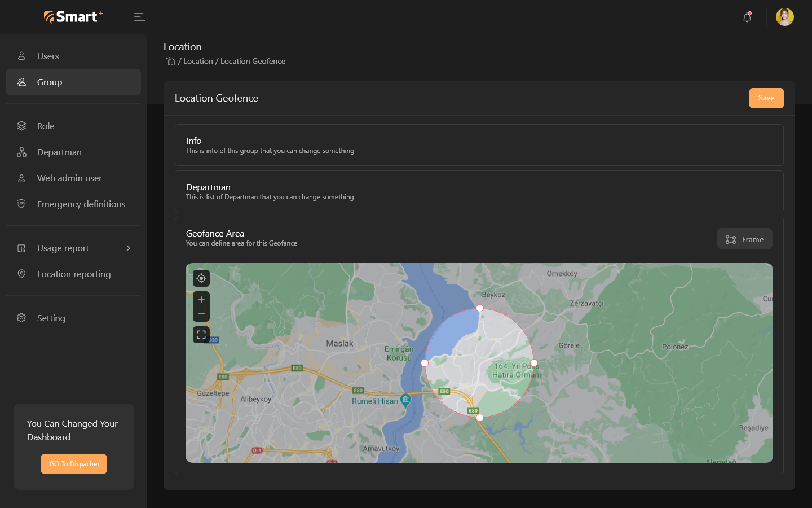Select the right handle of geofence circle
Screen dimensions: 812x508
[534, 363]
